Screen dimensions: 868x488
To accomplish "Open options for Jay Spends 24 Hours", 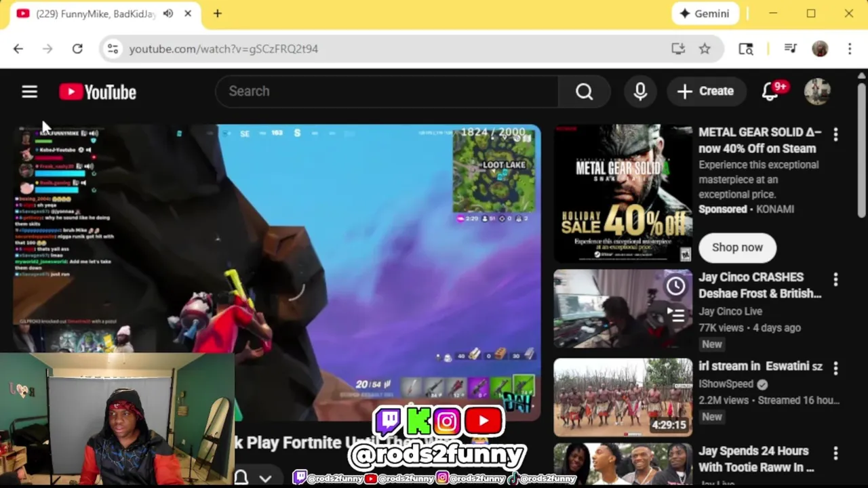I will coord(835,453).
